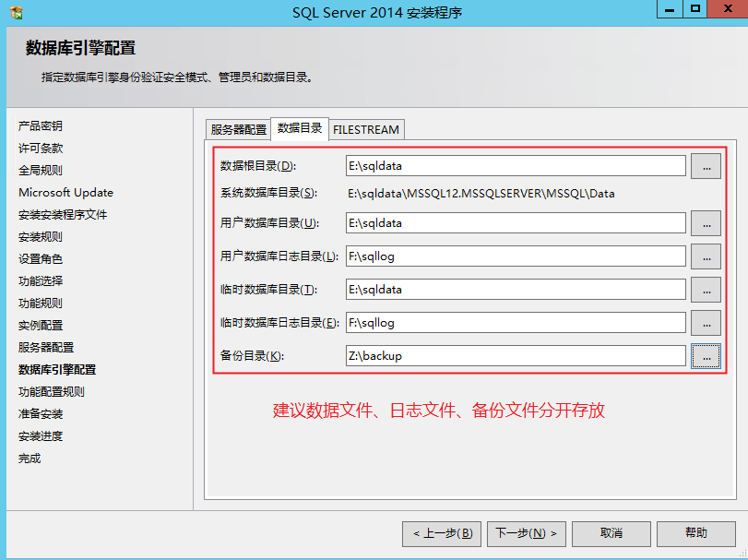Click the 用户数据库日志目录 input field

point(516,256)
